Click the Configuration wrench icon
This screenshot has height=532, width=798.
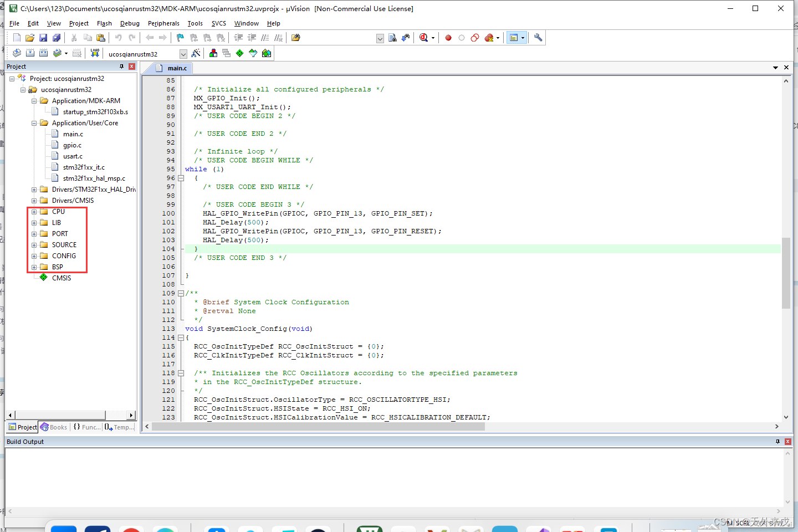pos(538,37)
